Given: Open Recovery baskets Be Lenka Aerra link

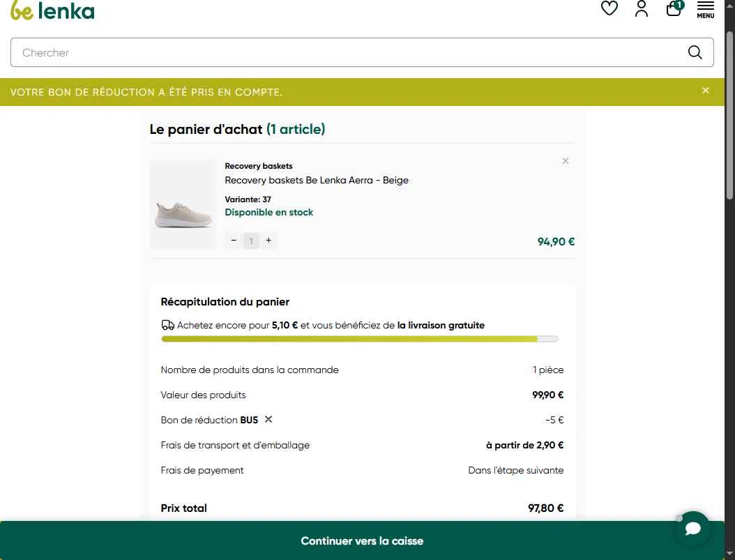Looking at the screenshot, I should pos(317,181).
